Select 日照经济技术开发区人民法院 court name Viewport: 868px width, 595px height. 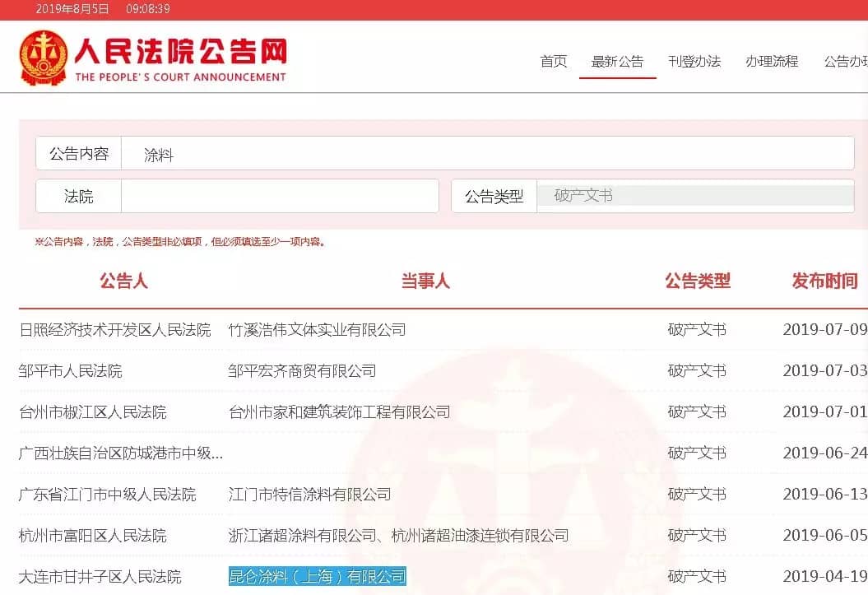(115, 330)
